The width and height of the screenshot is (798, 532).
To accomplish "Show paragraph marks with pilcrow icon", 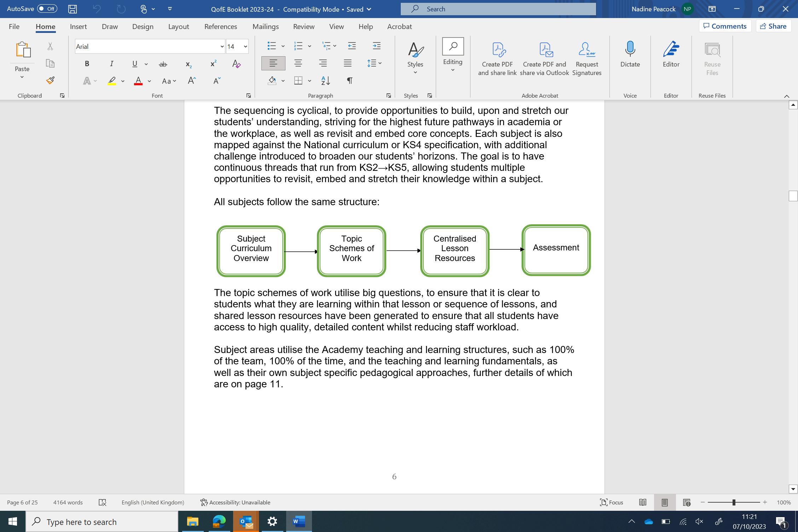I will [349, 81].
